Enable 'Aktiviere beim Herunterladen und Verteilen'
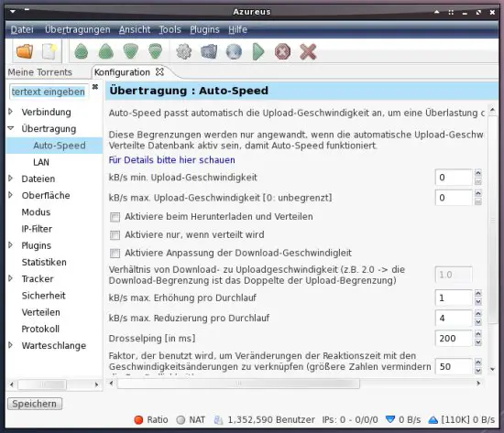This screenshot has width=504, height=433. pyautogui.click(x=115, y=217)
